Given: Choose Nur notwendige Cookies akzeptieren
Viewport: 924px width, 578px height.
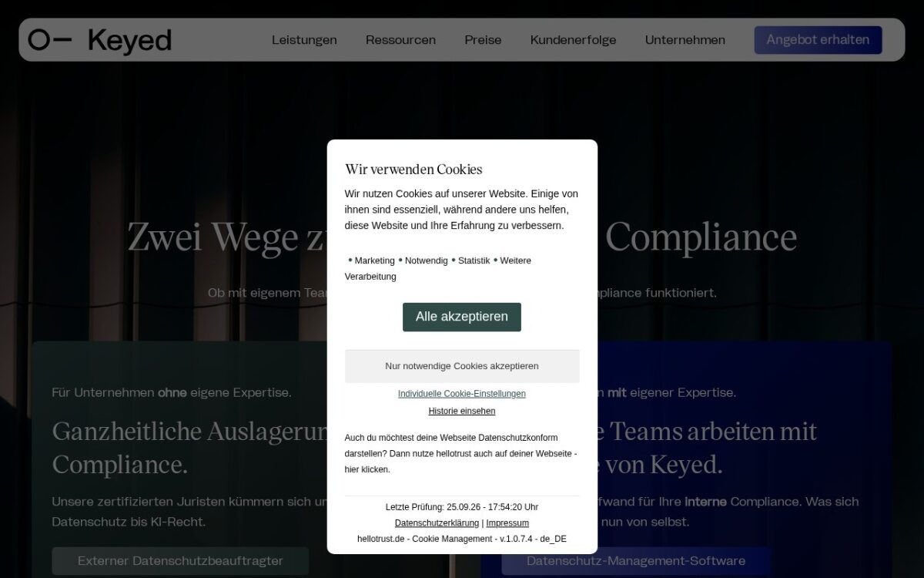Looking at the screenshot, I should coord(462,366).
